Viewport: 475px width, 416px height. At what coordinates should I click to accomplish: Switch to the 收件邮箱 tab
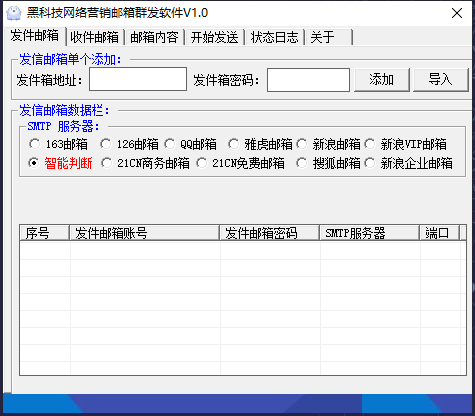coord(95,37)
